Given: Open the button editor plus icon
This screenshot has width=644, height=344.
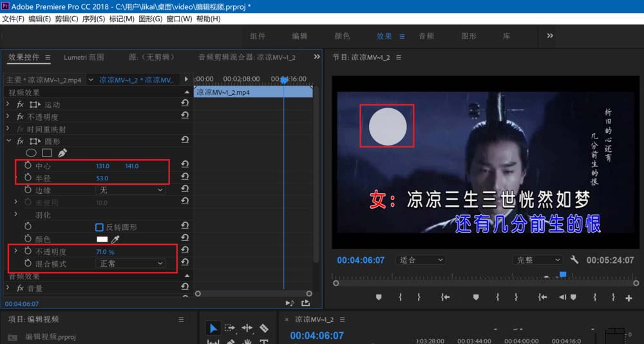Looking at the screenshot, I should [x=629, y=298].
